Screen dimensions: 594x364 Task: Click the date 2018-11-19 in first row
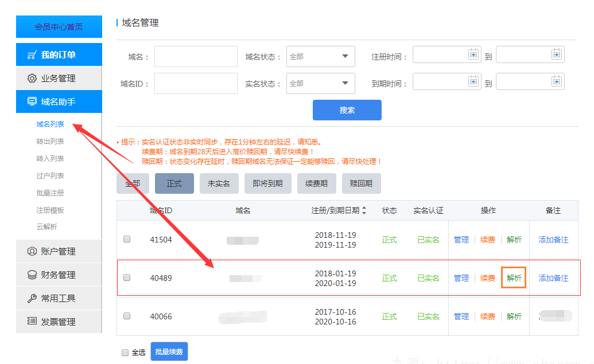[336, 235]
